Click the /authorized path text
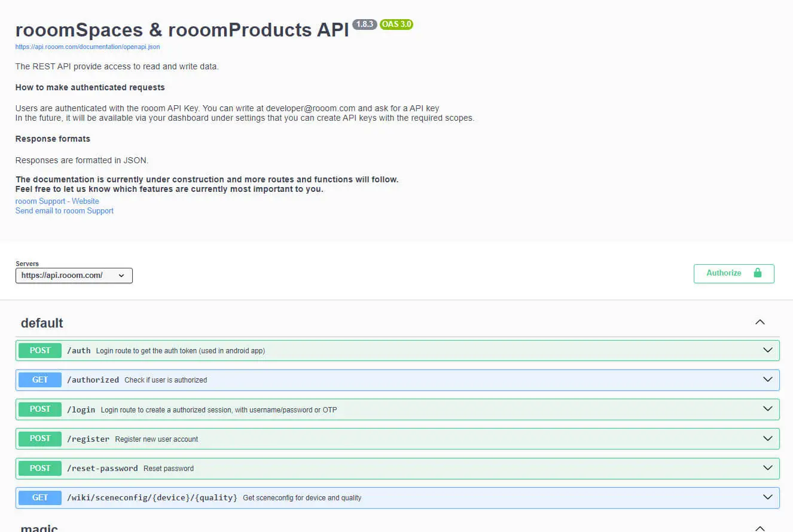 coord(93,380)
